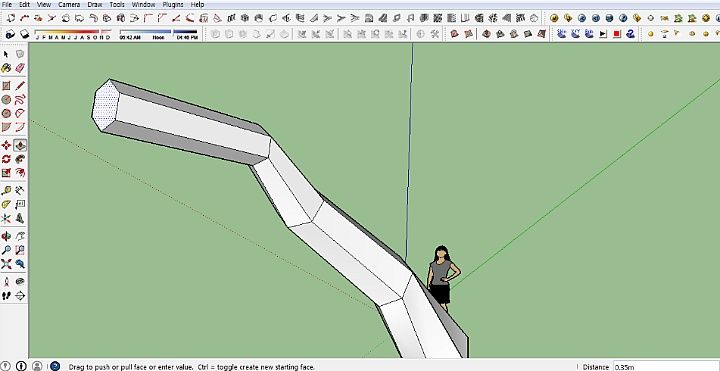Open the Tools menu
Image resolution: width=720 pixels, height=371 pixels.
click(117, 4)
